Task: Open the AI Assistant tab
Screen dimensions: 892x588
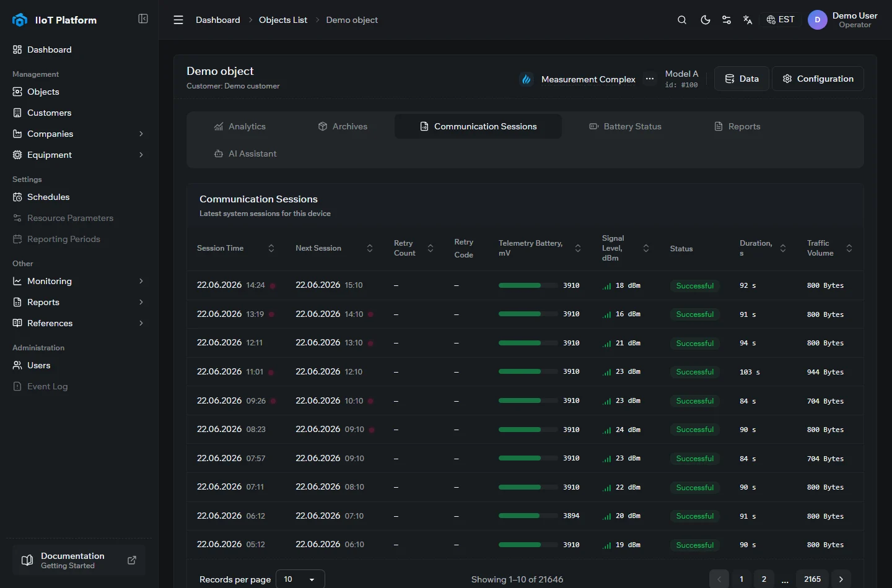Action: [x=245, y=153]
